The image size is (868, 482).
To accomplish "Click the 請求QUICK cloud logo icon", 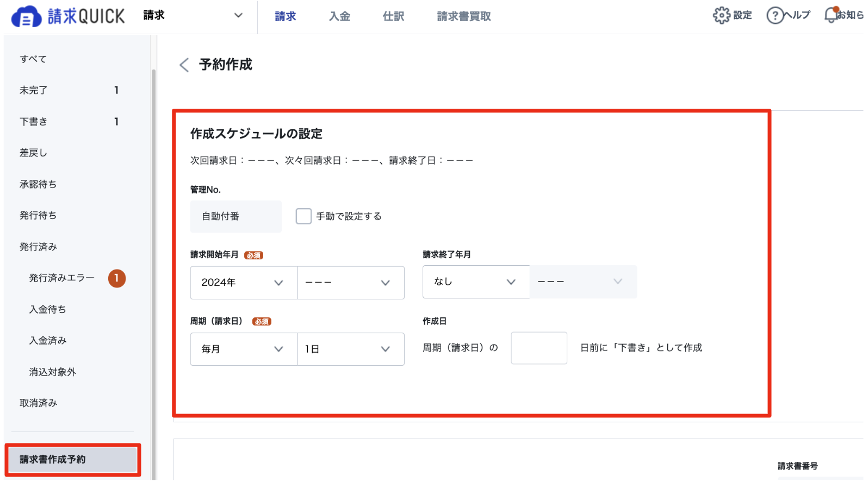I will click(x=26, y=16).
